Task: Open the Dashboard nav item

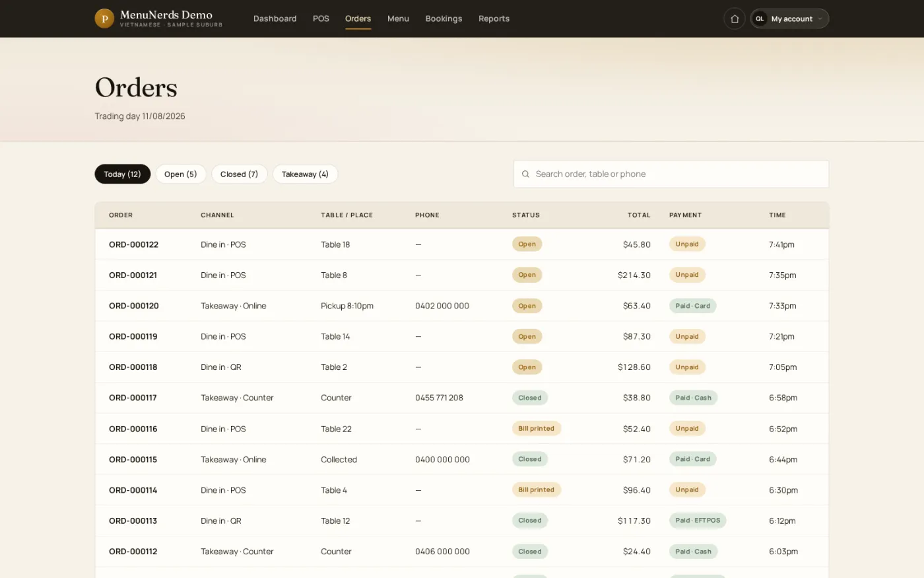Action: 275,18
